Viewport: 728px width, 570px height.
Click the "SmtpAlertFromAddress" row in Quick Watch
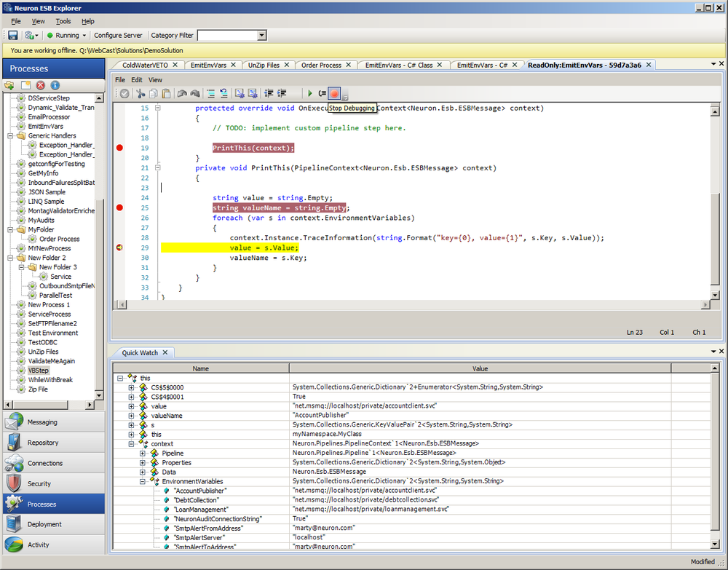click(x=412, y=529)
